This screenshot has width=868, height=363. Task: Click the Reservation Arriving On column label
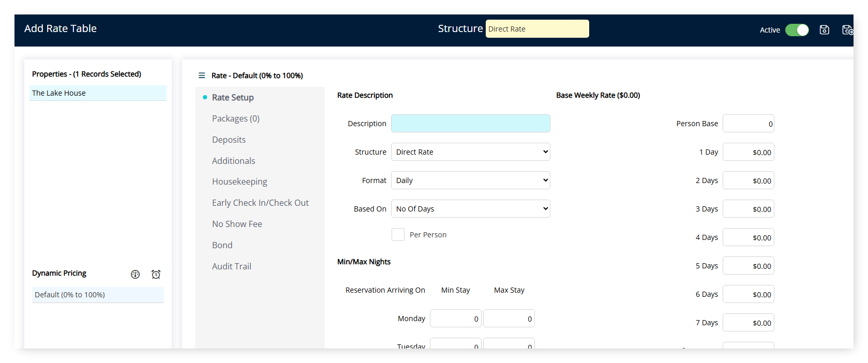click(x=385, y=290)
